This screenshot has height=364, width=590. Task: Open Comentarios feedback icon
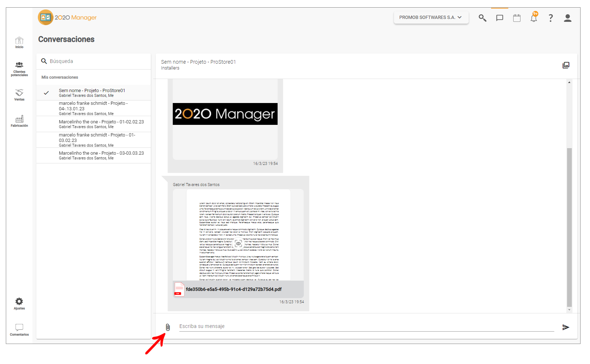19,330
